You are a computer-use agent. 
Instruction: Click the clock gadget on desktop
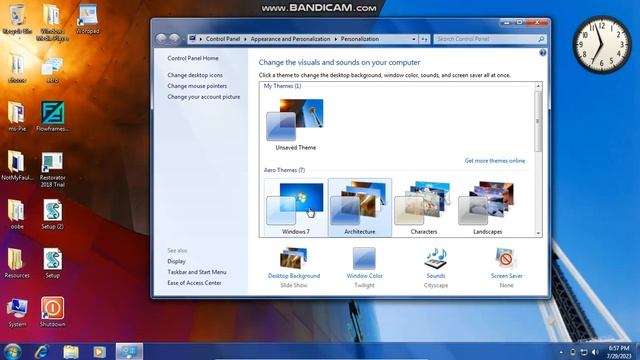tap(601, 44)
